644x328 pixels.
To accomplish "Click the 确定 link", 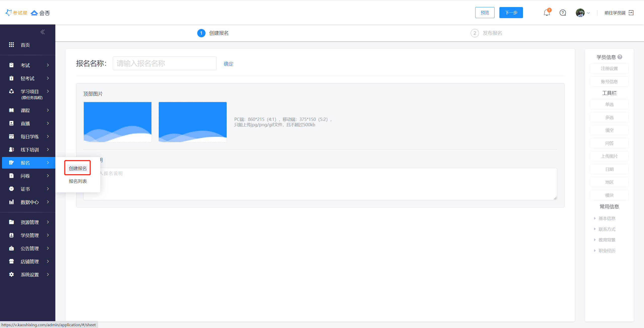I will pyautogui.click(x=228, y=64).
